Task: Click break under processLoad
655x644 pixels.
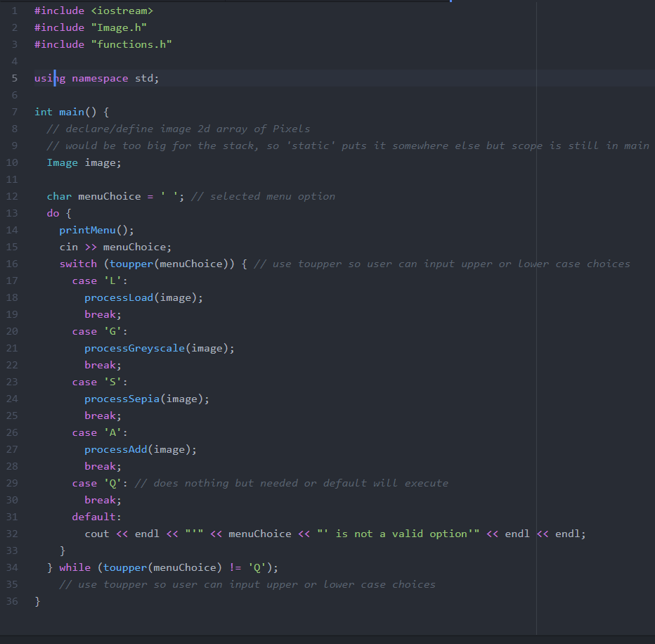Action: pyautogui.click(x=100, y=314)
